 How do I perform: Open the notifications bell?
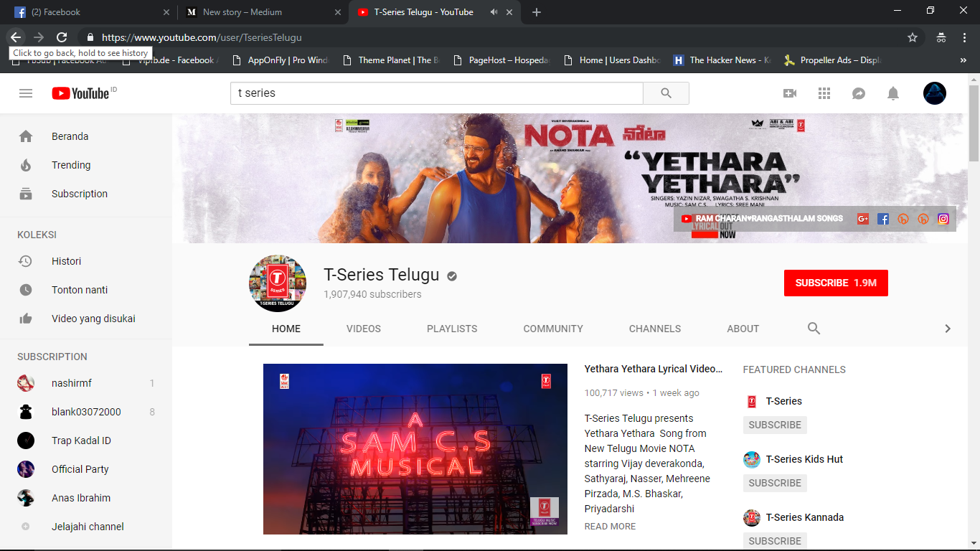pyautogui.click(x=893, y=93)
